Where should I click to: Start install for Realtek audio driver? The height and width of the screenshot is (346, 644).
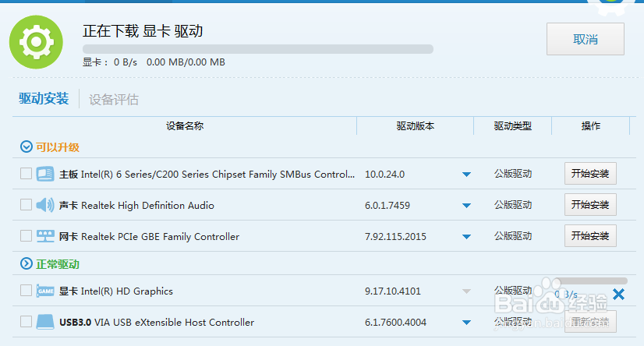(x=590, y=204)
